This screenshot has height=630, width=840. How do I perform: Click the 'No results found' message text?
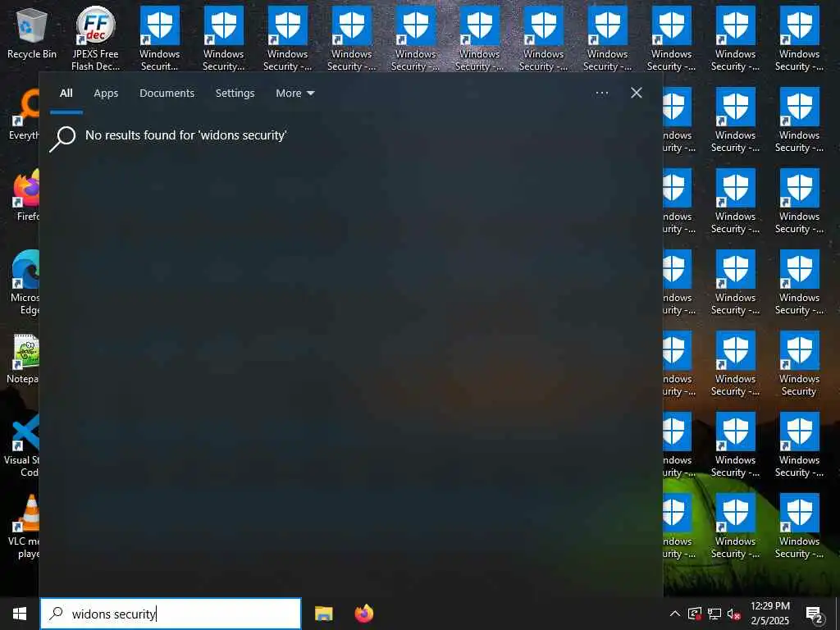point(186,135)
